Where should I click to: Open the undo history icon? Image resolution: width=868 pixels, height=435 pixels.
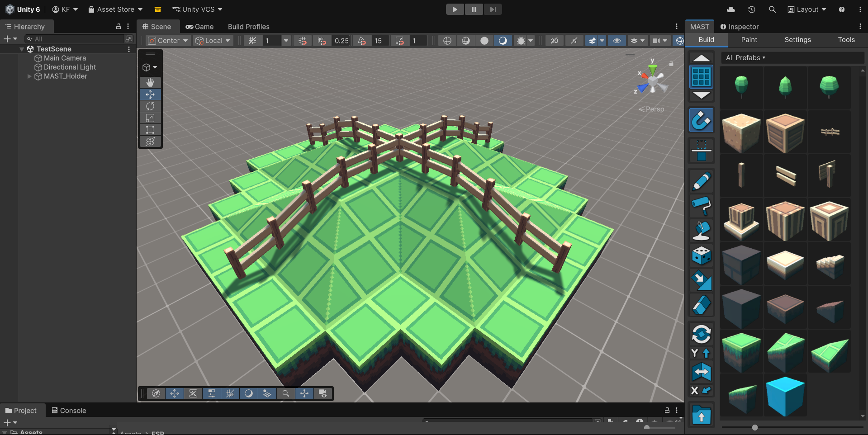click(752, 9)
